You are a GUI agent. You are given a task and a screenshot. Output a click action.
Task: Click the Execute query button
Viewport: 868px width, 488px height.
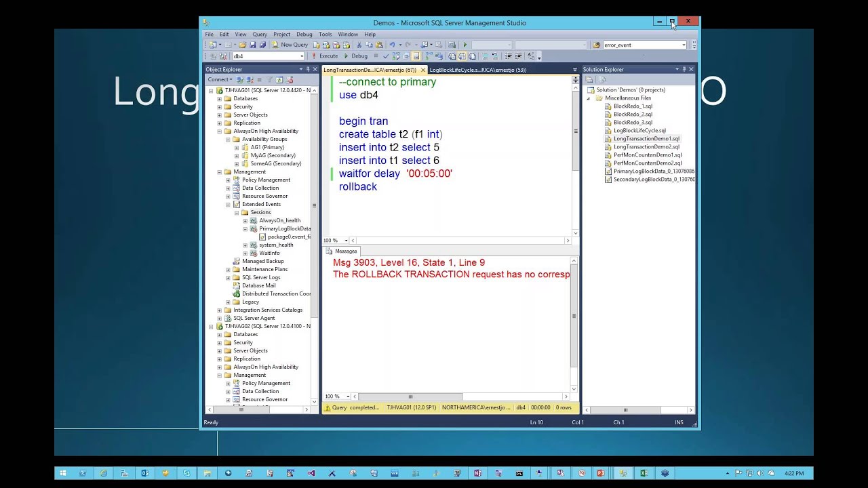point(325,56)
